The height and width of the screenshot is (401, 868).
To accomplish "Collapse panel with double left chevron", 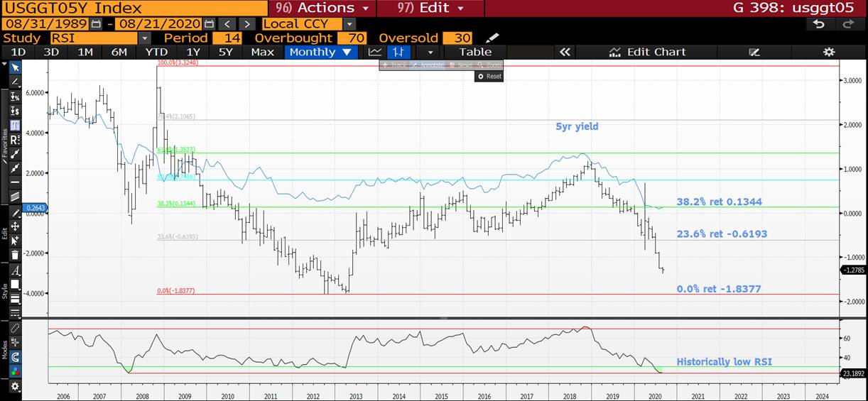I will point(565,52).
